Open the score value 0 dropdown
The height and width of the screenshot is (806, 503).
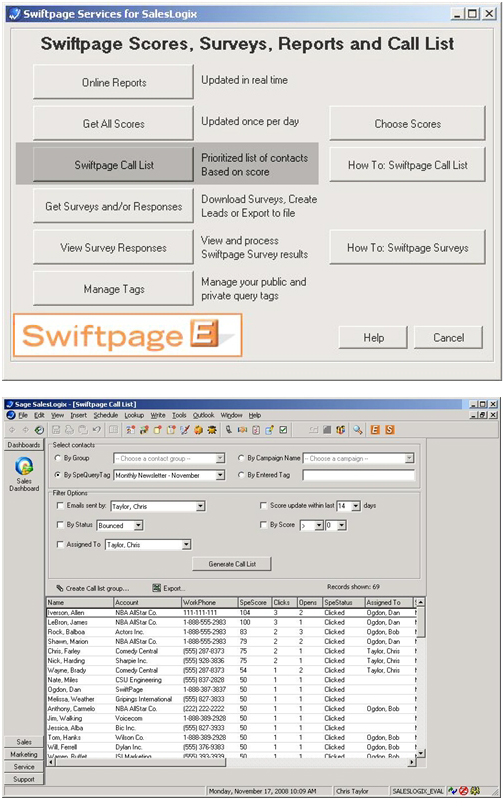[x=336, y=525]
